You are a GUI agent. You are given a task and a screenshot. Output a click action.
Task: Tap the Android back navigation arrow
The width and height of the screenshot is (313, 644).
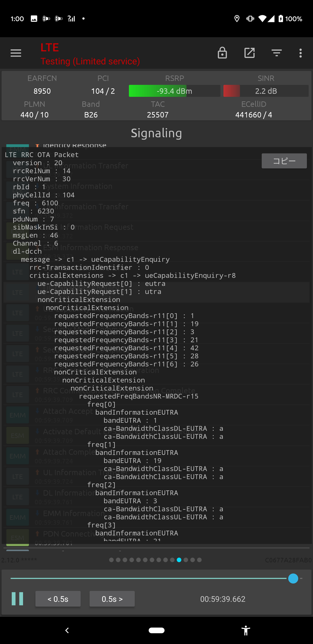67,630
